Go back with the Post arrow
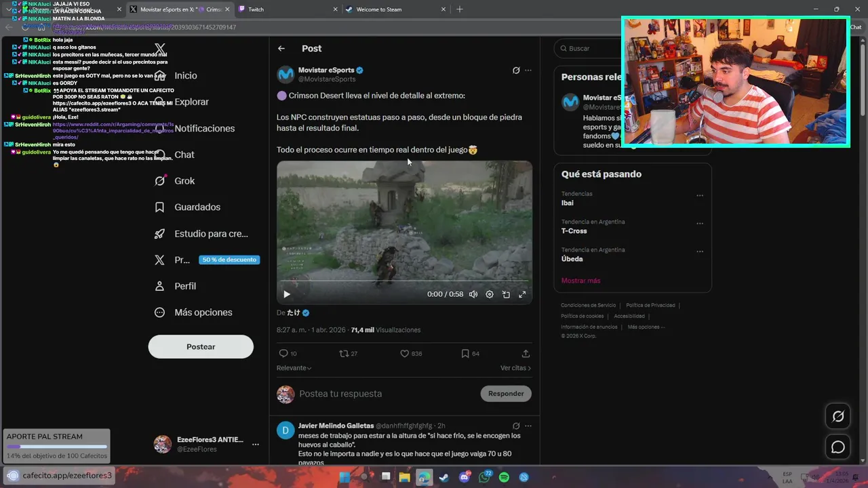Viewport: 868px width, 488px height. click(x=281, y=49)
